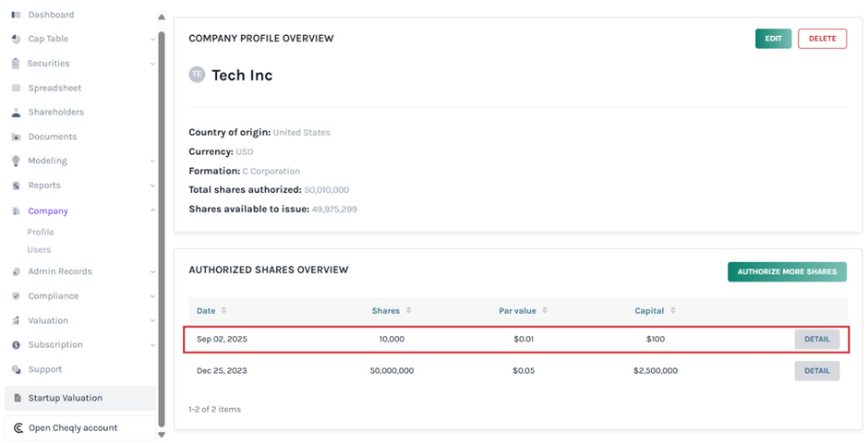Image resolution: width=868 pixels, height=443 pixels.
Task: Click the 49,975,299 shares available value
Action: tap(334, 210)
